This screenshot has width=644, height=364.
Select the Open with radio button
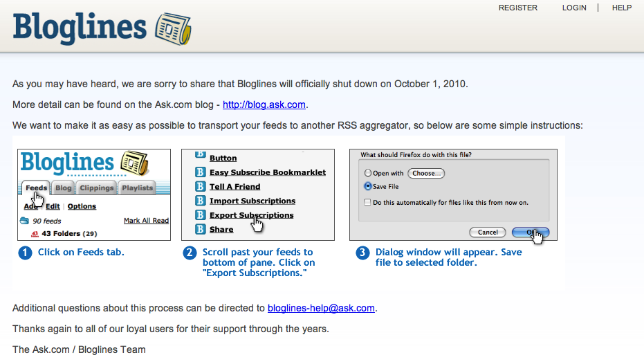click(x=367, y=173)
